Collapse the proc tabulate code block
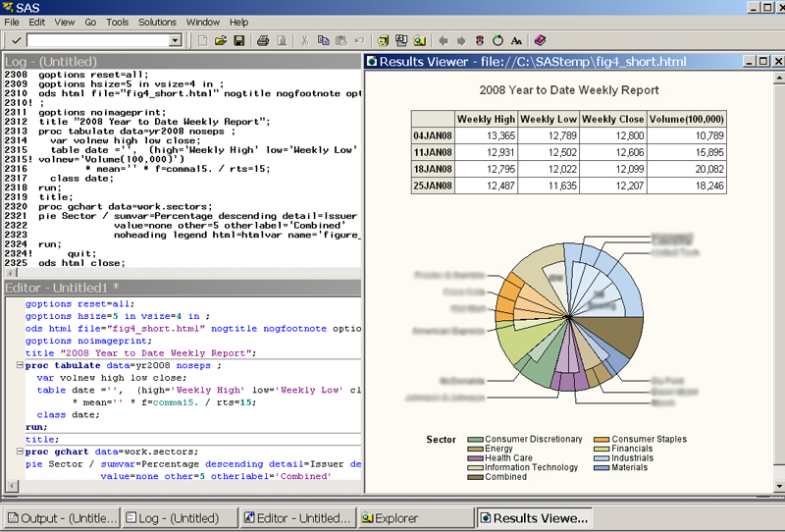This screenshot has width=785, height=532. [20, 365]
